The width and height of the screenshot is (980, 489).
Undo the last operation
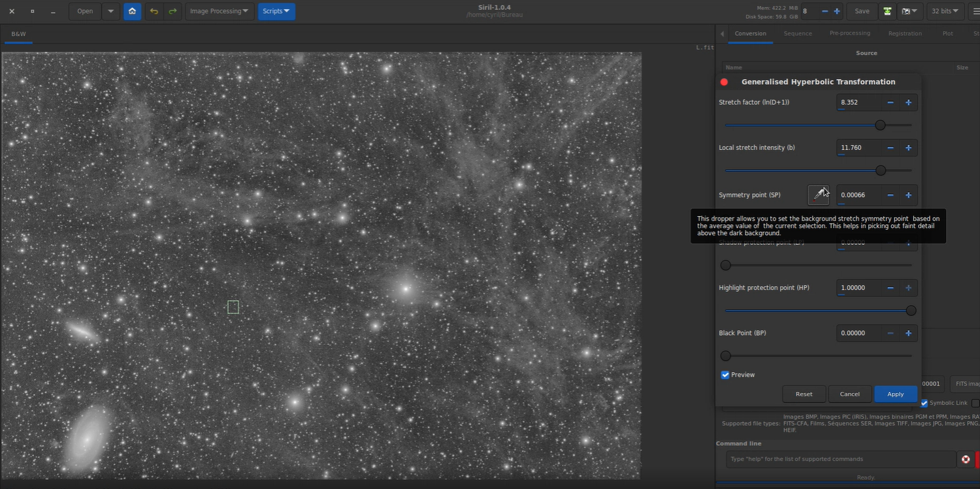(154, 11)
